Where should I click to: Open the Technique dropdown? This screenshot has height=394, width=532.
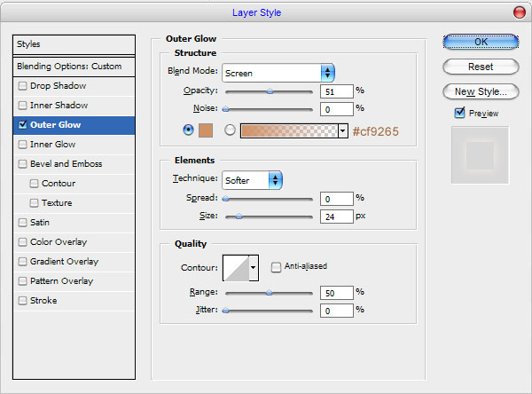tap(252, 180)
